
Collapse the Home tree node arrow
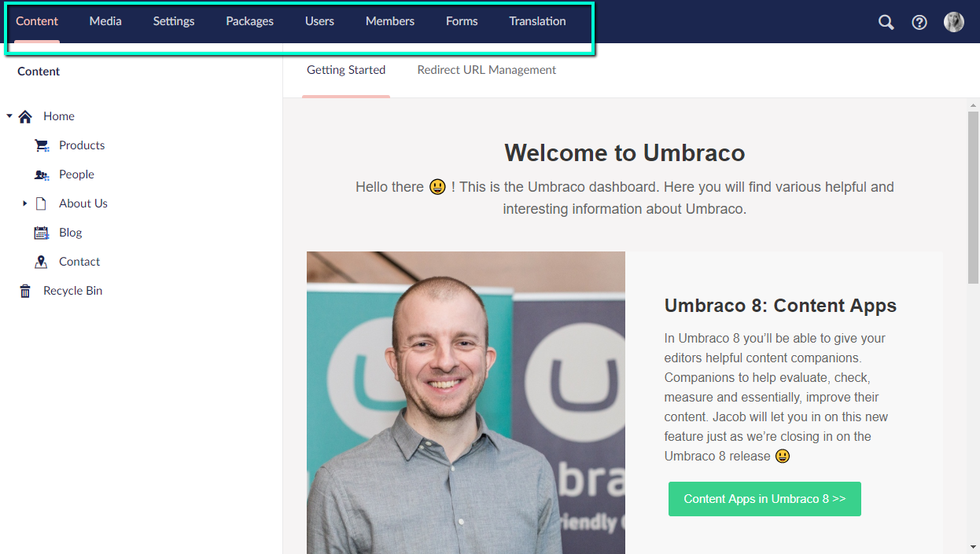tap(9, 116)
